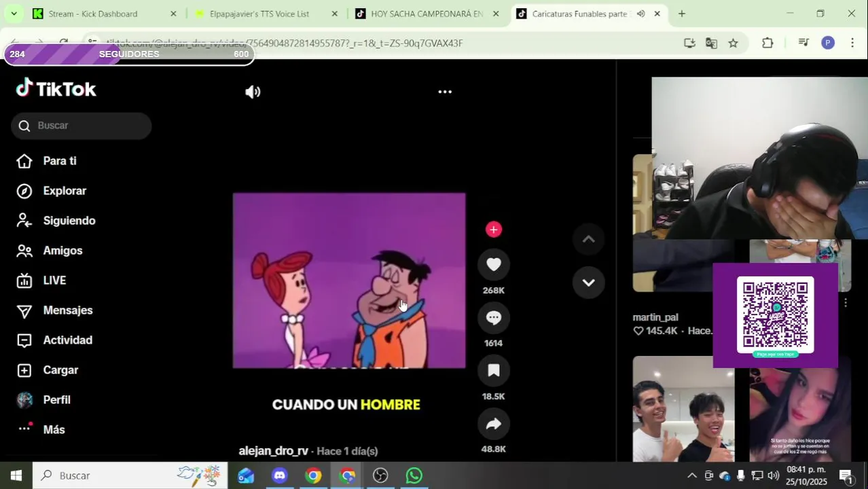Click the install app icon in address bar
The height and width of the screenshot is (489, 868).
(689, 43)
